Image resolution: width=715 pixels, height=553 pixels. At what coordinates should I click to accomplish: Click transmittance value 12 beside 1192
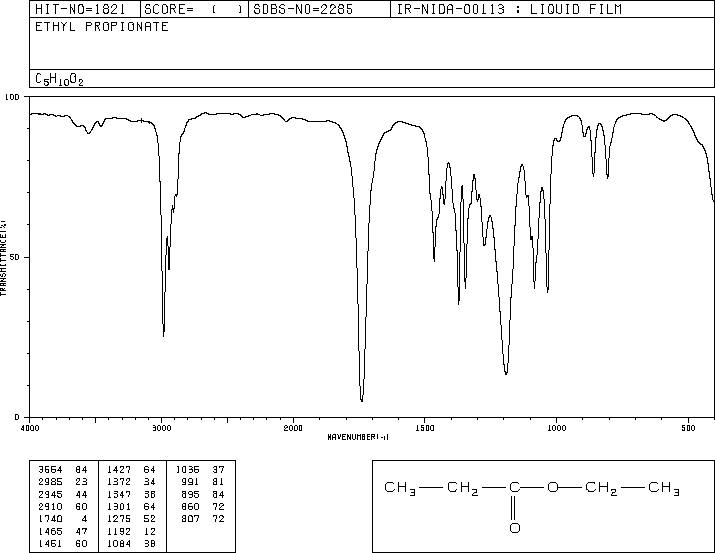click(x=150, y=531)
